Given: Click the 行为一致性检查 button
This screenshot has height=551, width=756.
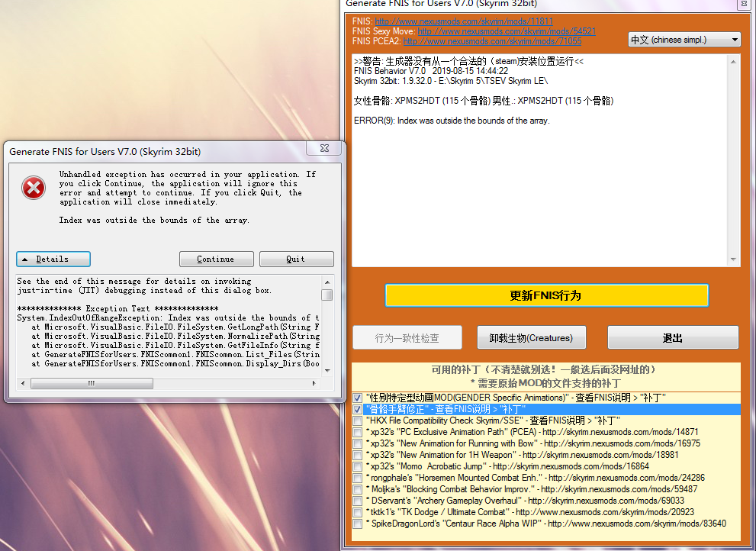Looking at the screenshot, I should click(407, 338).
